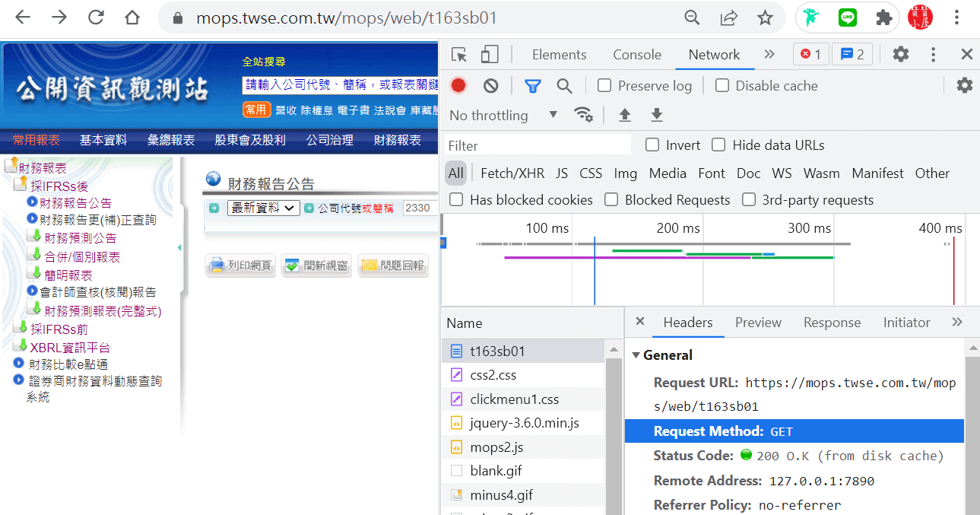Collapse the 財務報表 tree folder
This screenshot has height=515, width=980.
11,167
